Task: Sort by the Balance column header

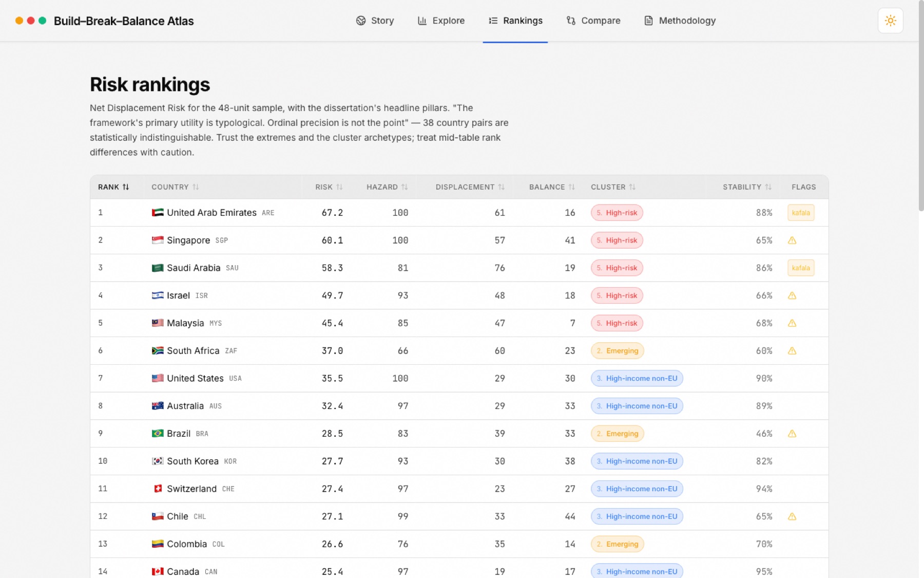Action: [552, 187]
